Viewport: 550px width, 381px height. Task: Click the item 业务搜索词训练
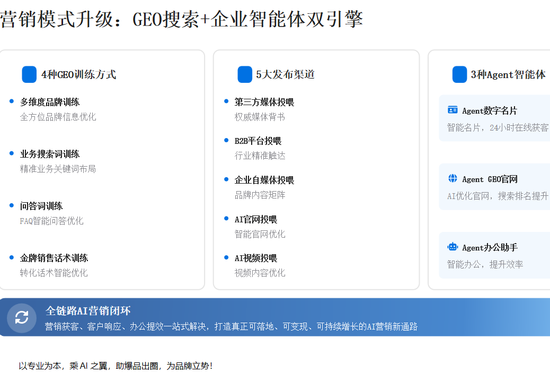pos(50,154)
